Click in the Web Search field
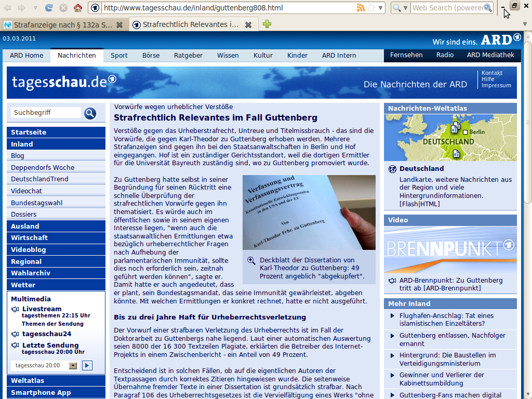This screenshot has height=399, width=532. pyautogui.click(x=446, y=8)
